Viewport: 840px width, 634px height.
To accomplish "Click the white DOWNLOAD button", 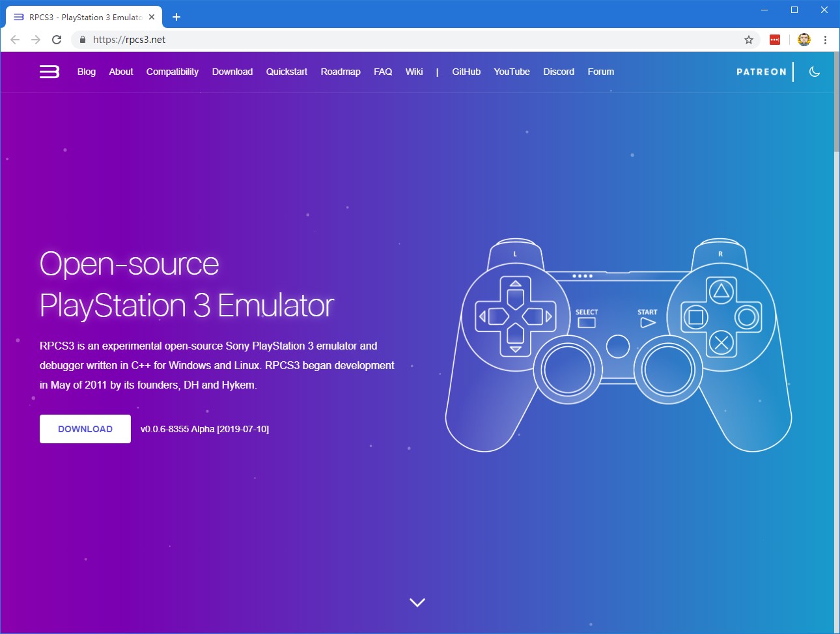I will click(85, 429).
